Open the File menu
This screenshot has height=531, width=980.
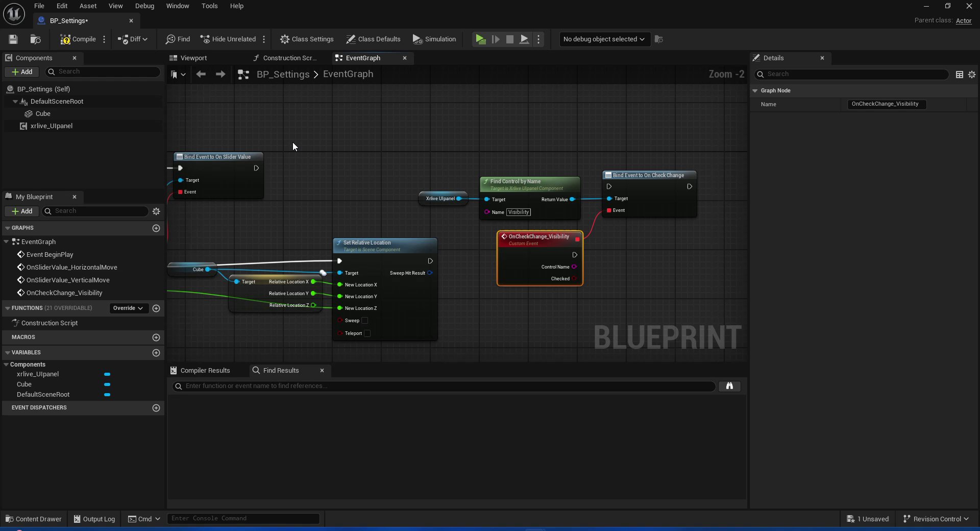[x=39, y=6]
